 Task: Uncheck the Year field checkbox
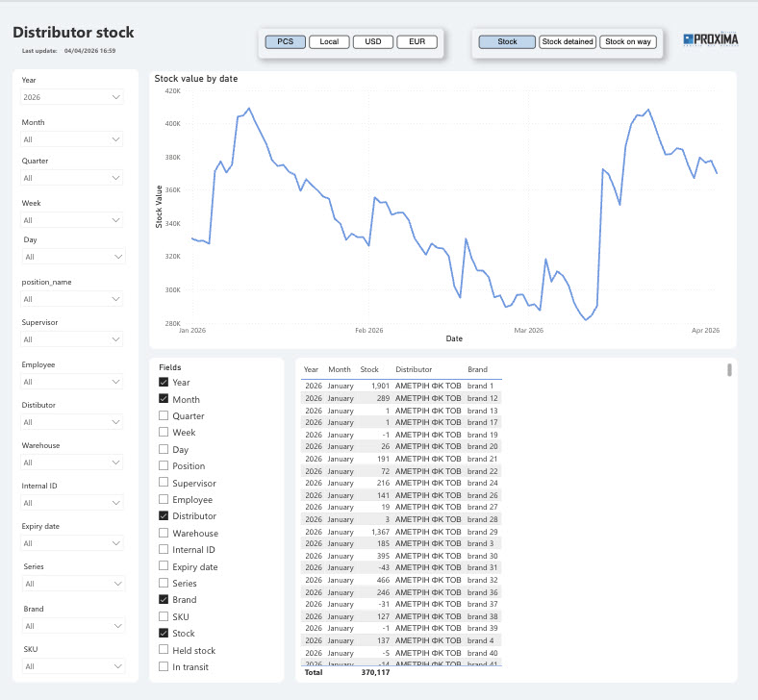[164, 382]
